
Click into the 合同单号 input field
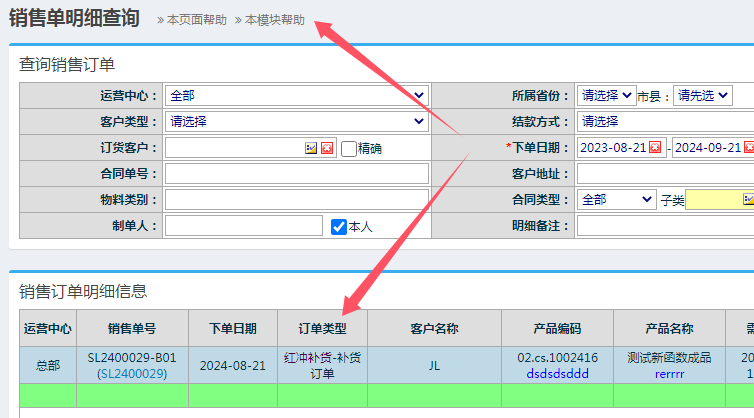point(296,174)
